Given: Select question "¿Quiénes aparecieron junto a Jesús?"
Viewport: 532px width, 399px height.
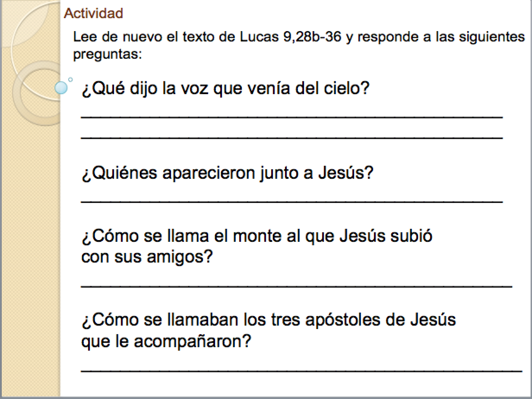Looking at the screenshot, I should point(227,174).
